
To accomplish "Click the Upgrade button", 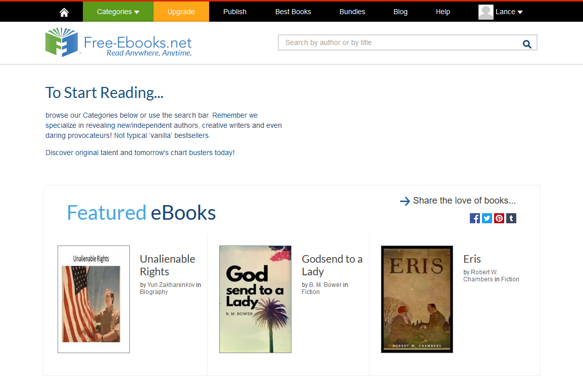I will [x=181, y=11].
